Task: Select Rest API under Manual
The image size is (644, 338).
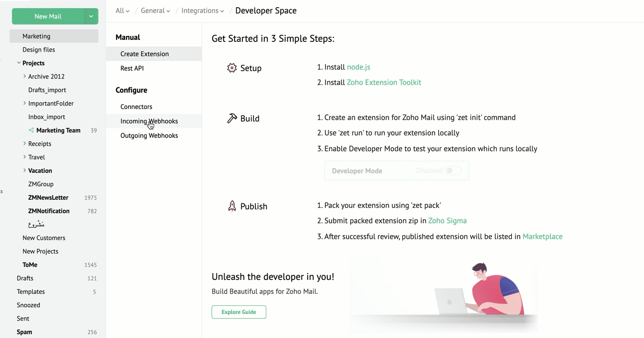Action: tap(132, 68)
